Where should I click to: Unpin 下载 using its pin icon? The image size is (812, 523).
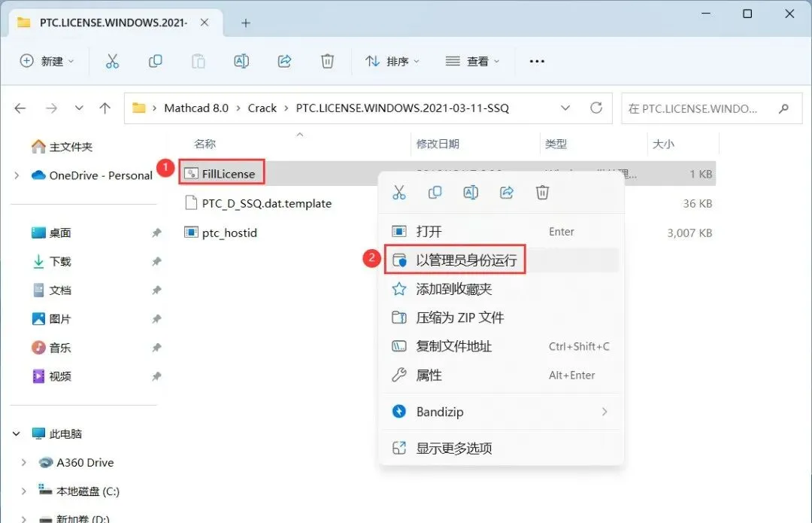(156, 261)
